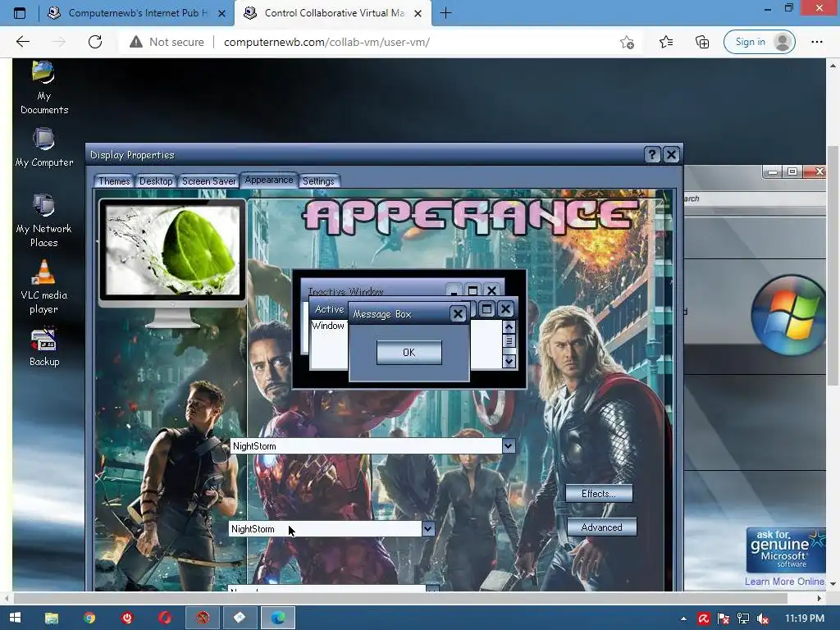Viewport: 840px width, 630px height.
Task: Click Learn More Online link
Action: pyautogui.click(x=784, y=582)
